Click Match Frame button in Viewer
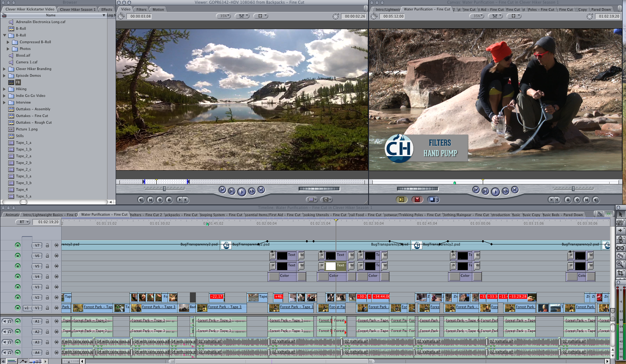This screenshot has height=364, width=626. 141,200
